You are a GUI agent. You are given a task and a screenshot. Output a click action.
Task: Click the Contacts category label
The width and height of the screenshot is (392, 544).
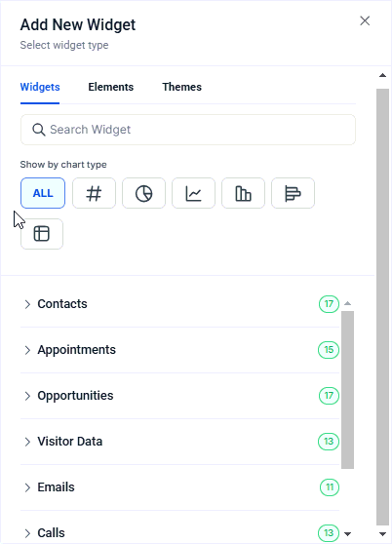pyautogui.click(x=62, y=304)
